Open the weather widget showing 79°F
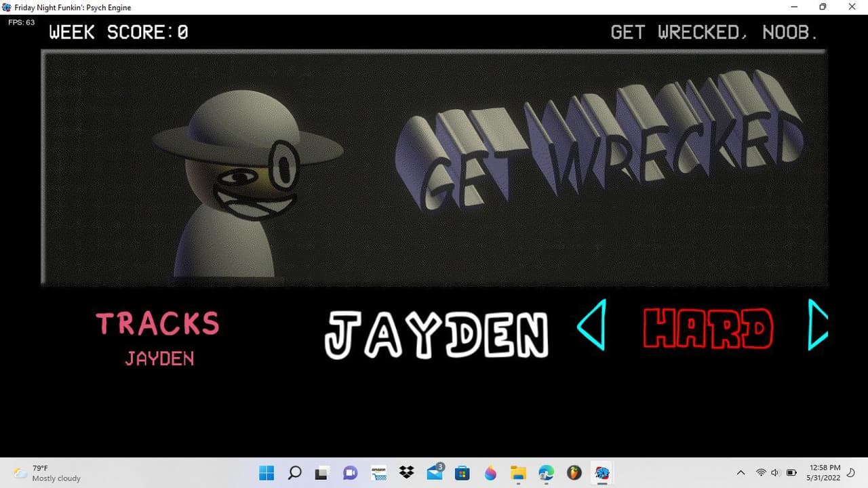868x488 pixels. click(x=47, y=473)
